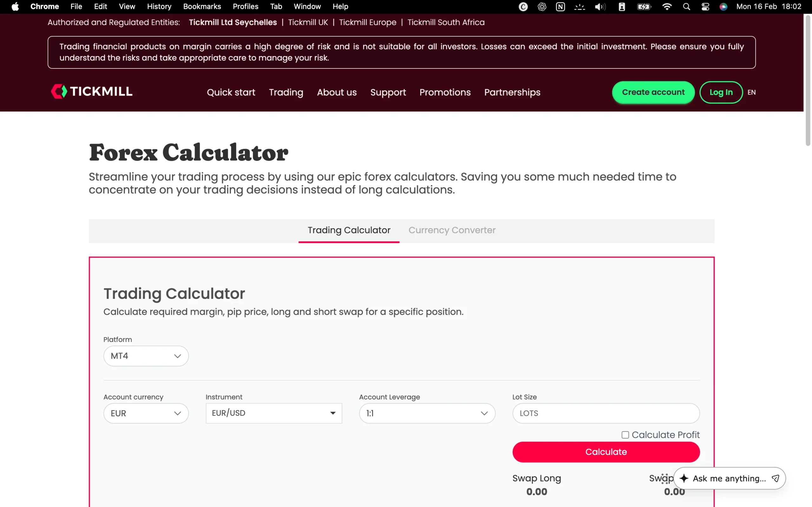
Task: Click the Tickmill logo icon
Action: pyautogui.click(x=59, y=92)
